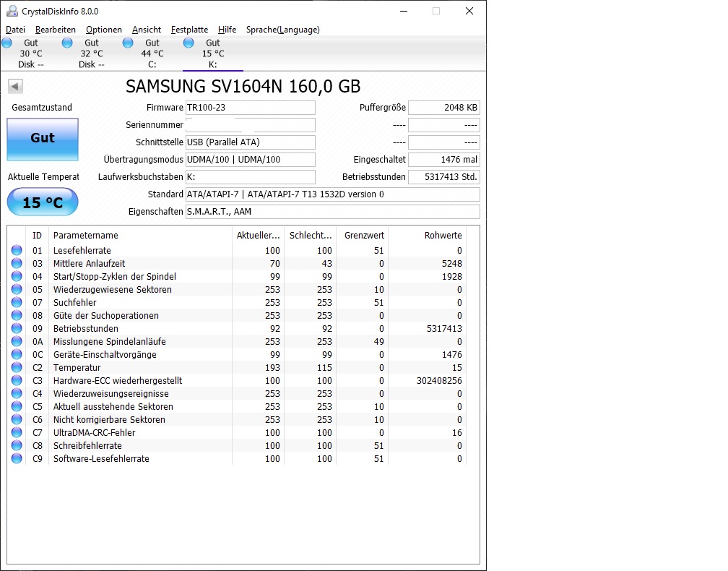This screenshot has width=728, height=571.
Task: Click the 15 °C temperature button
Action: pyautogui.click(x=43, y=202)
